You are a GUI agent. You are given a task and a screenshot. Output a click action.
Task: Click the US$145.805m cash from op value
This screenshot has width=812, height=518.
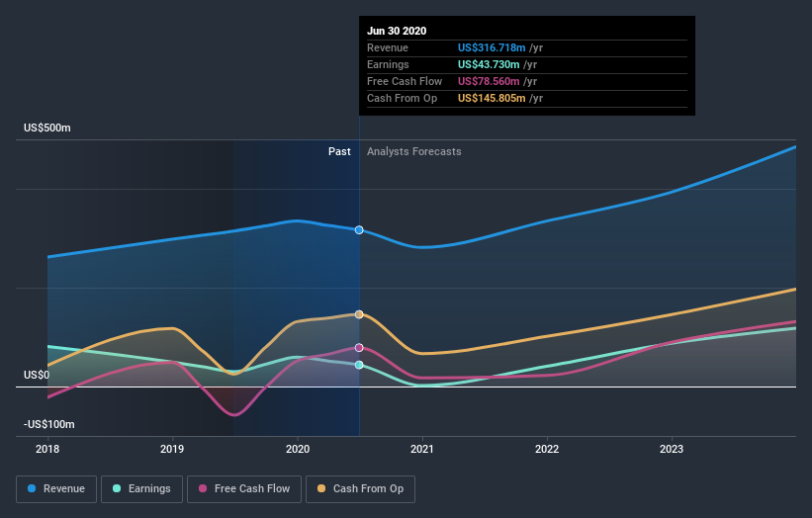492,98
